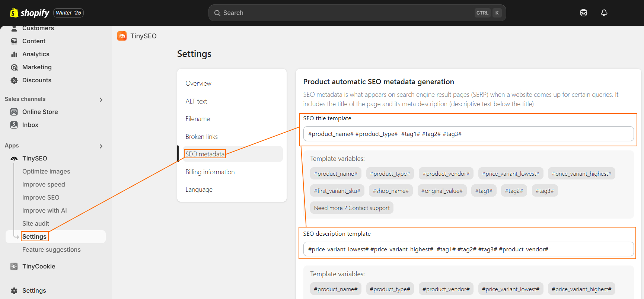Click the Analytics bar chart icon
Screen dimensions: 644x299
pos(14,54)
